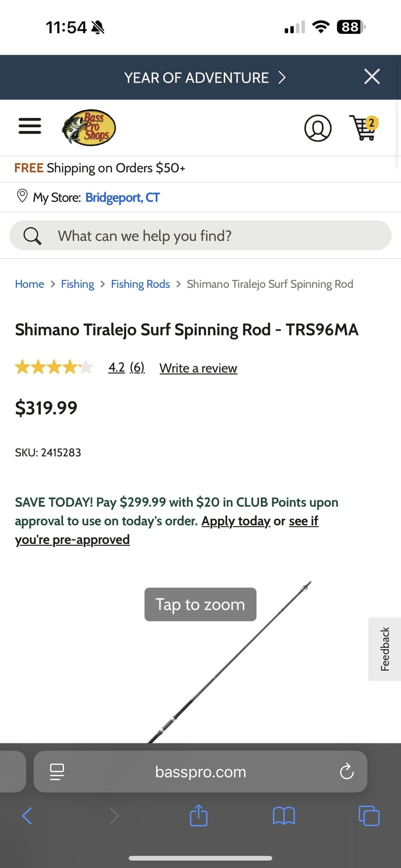Dismiss the Year of Adventure banner

372,77
